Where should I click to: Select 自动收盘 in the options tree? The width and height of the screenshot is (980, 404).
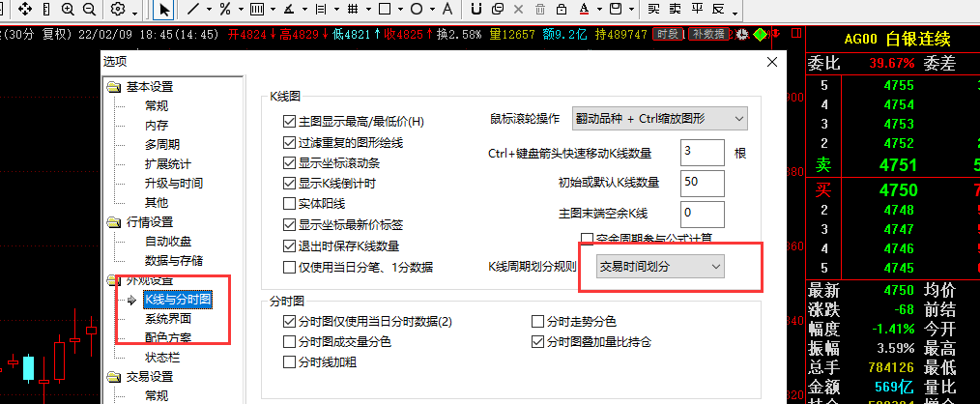coord(167,242)
